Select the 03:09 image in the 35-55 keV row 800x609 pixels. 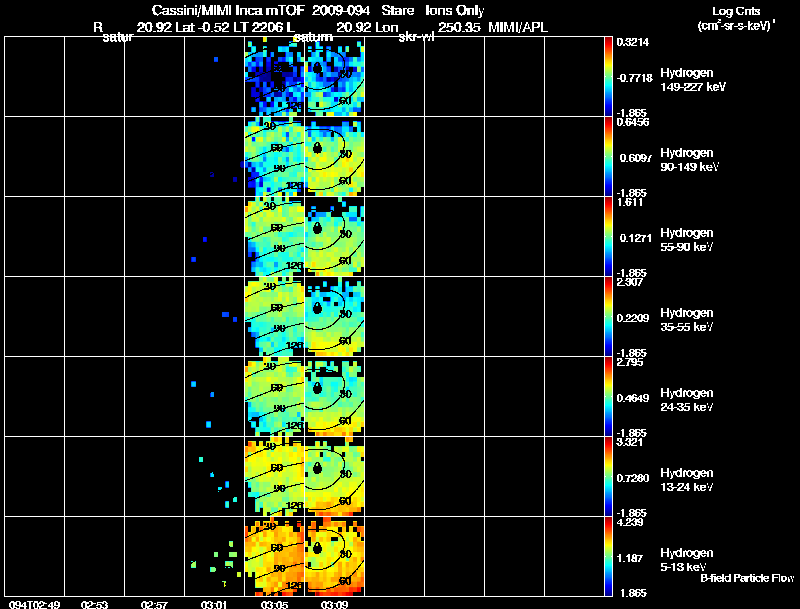(335, 317)
